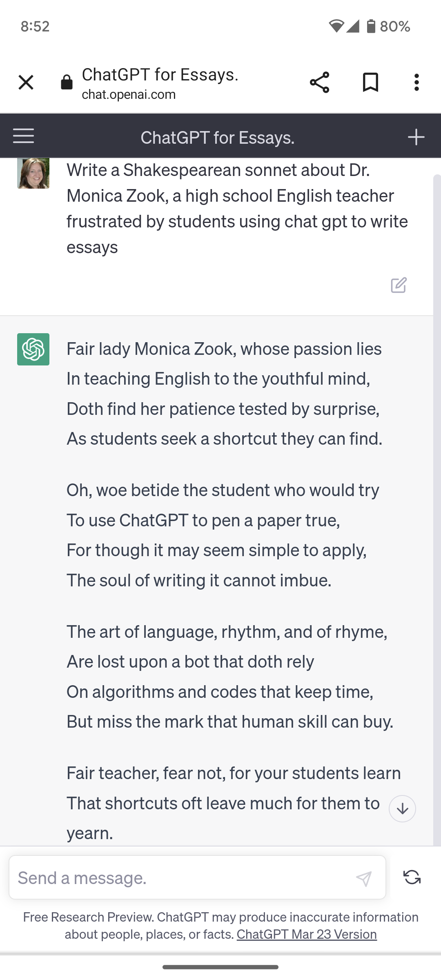Tap the lock site-security icon
Screen dimensions: 441x980
point(67,82)
